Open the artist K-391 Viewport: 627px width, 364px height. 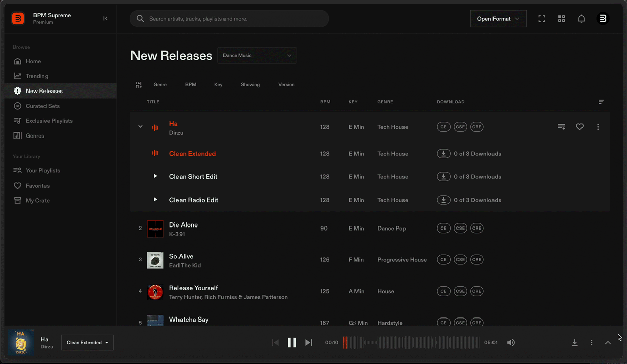(x=177, y=235)
